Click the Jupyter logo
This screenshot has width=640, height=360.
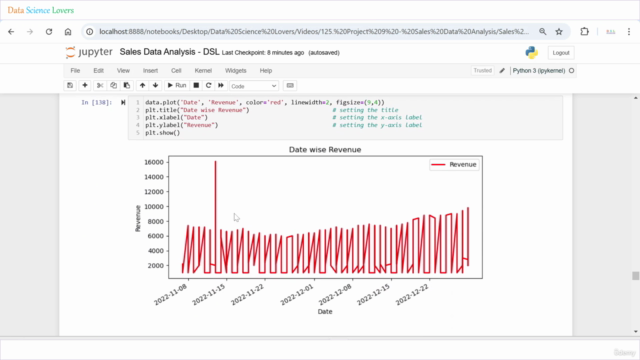coord(89,52)
